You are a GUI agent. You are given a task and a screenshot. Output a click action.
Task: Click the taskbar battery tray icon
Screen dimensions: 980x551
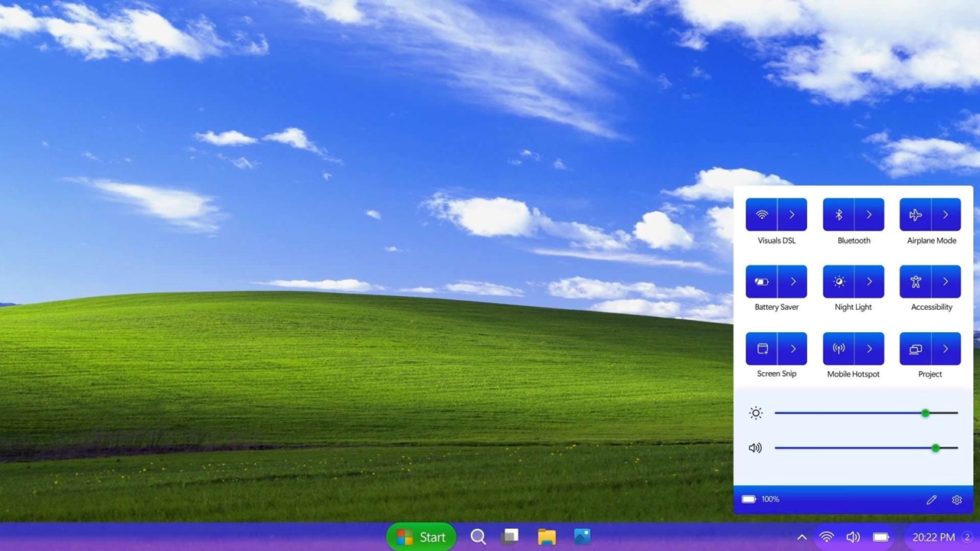pyautogui.click(x=880, y=537)
